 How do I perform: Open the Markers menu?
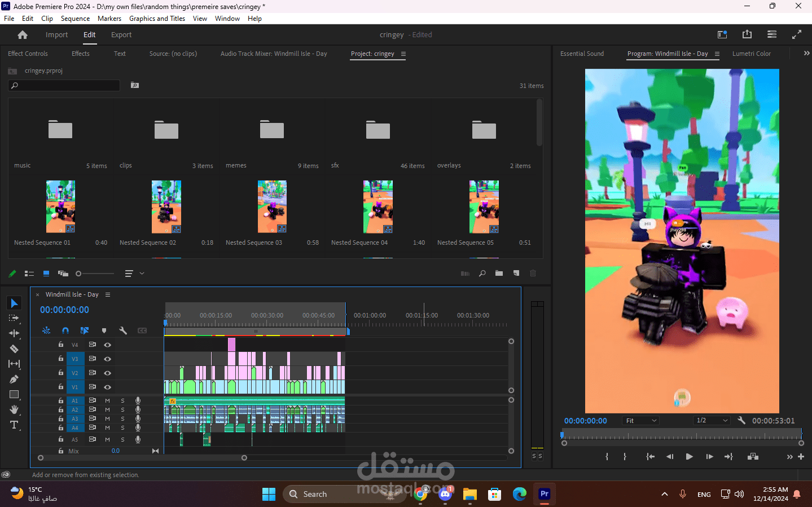coord(109,19)
